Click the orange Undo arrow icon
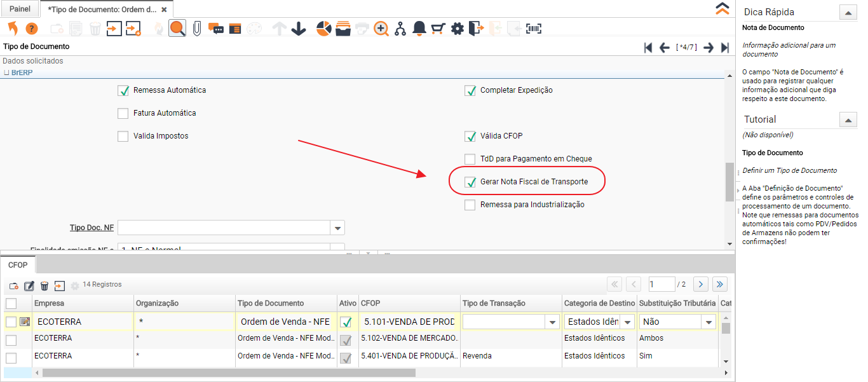The height and width of the screenshot is (382, 868). tap(13, 29)
